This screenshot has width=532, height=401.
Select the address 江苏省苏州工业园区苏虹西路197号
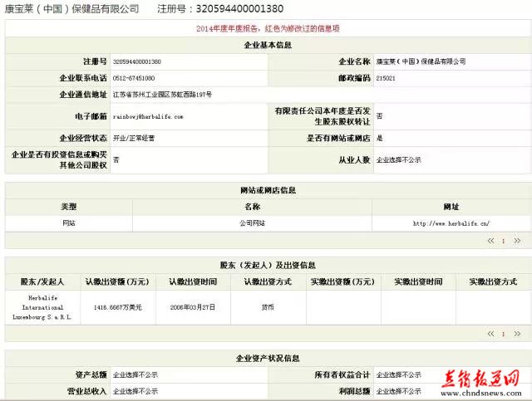162,95
